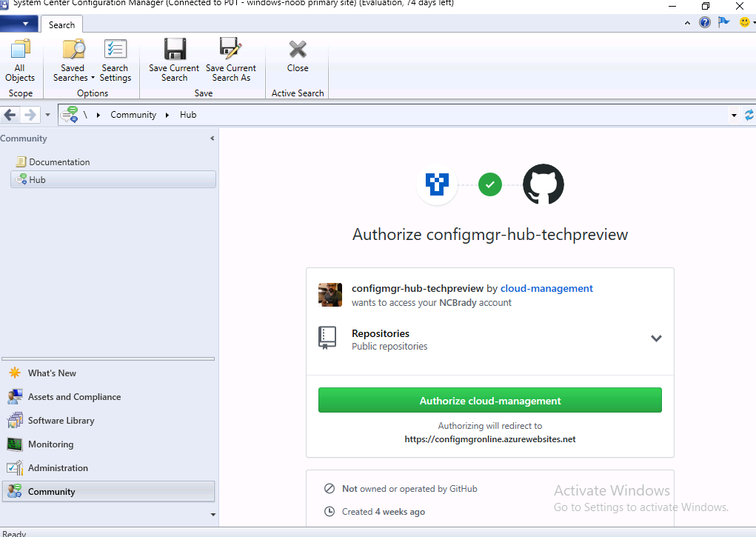This screenshot has height=537, width=756.
Task: Click the GitHub Octocat logo
Action: pos(543,184)
